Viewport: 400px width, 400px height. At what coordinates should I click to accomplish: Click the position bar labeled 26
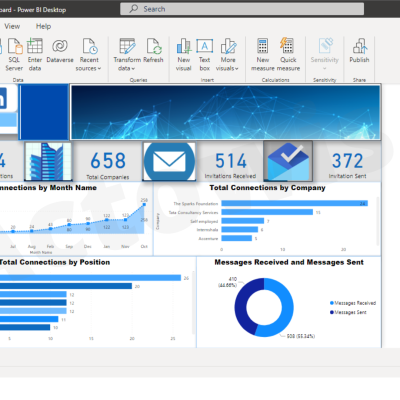coord(90,278)
